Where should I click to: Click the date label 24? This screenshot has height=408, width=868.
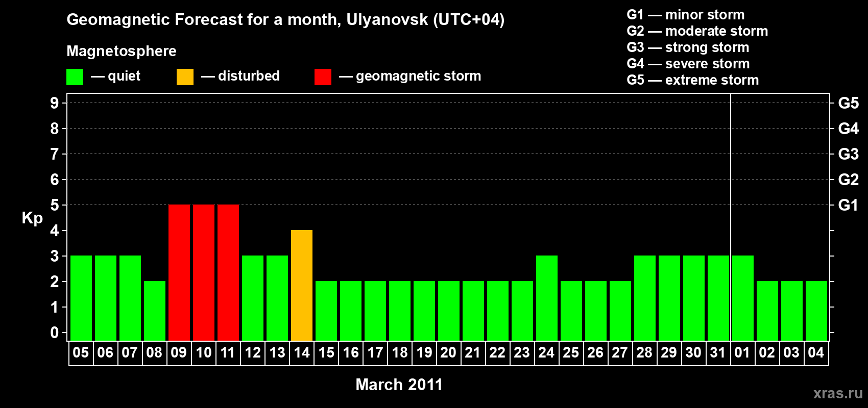tap(546, 352)
